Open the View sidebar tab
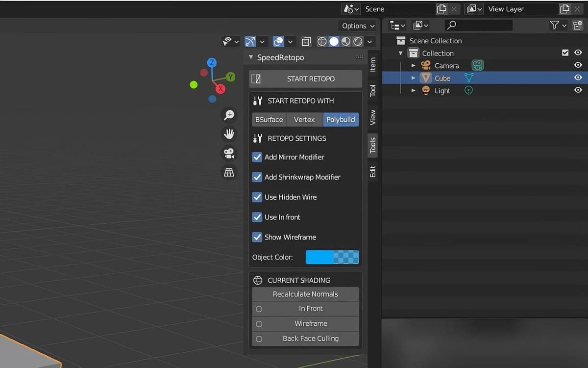588x368 pixels. tap(373, 117)
